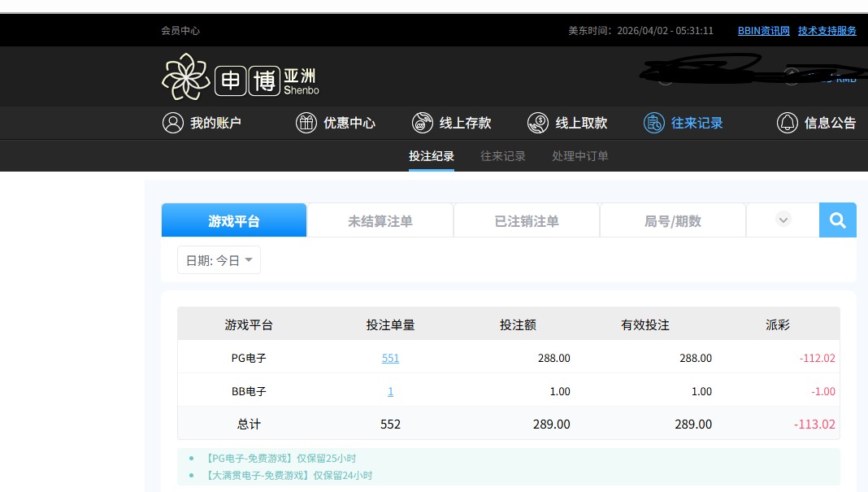Viewport: 868px width, 492px height.
Task: Open the 局号/期数 tab
Action: pos(672,221)
